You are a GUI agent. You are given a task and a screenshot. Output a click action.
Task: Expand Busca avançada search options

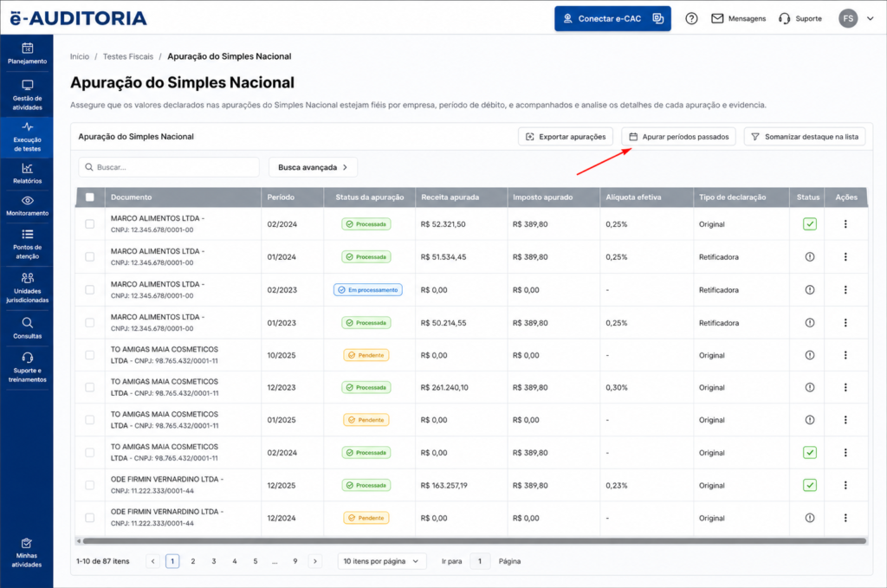313,167
